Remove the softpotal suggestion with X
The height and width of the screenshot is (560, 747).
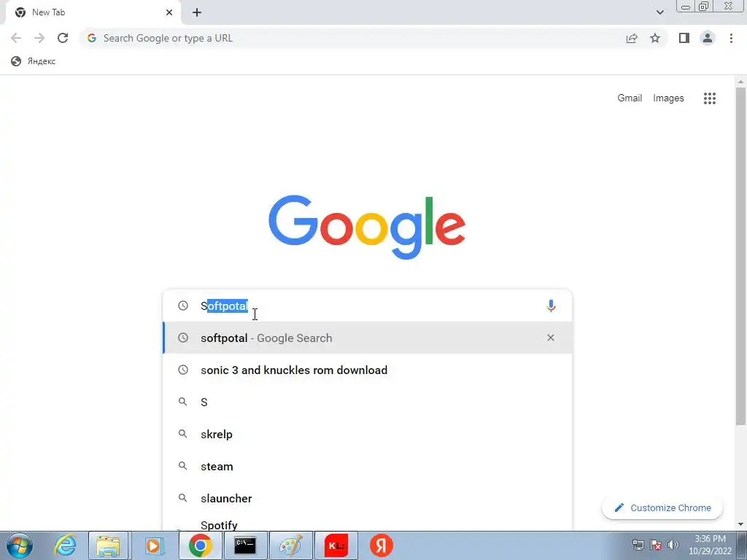(x=551, y=338)
